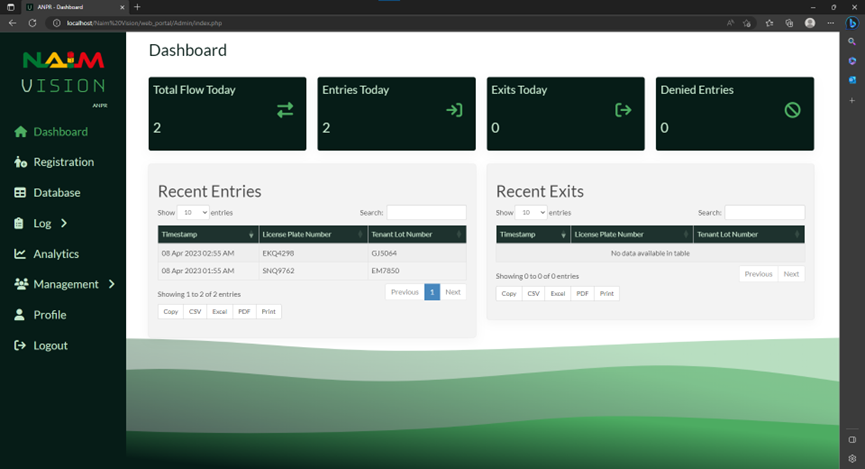Reload the page with refresh icon
Image resolution: width=865 pixels, height=469 pixels.
(x=33, y=23)
